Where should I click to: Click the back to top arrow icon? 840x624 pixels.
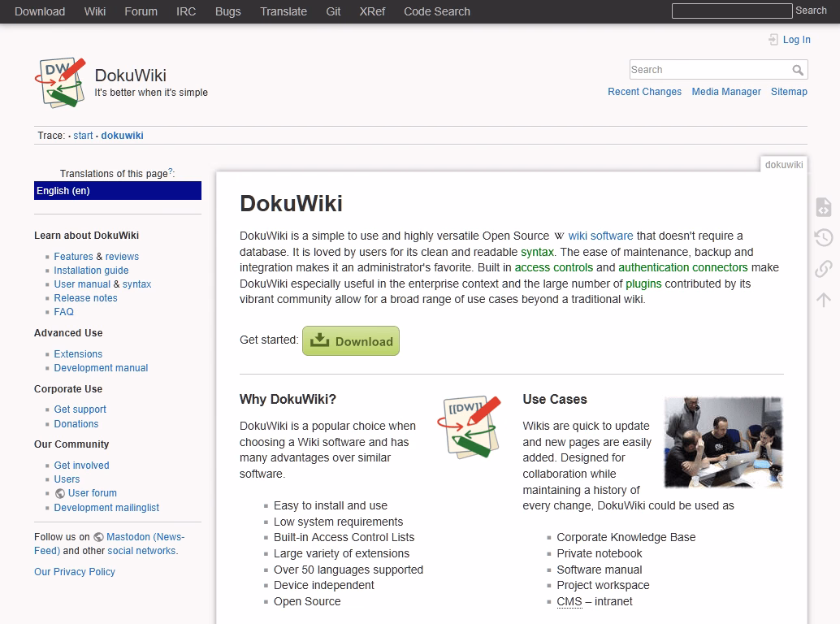click(x=824, y=300)
